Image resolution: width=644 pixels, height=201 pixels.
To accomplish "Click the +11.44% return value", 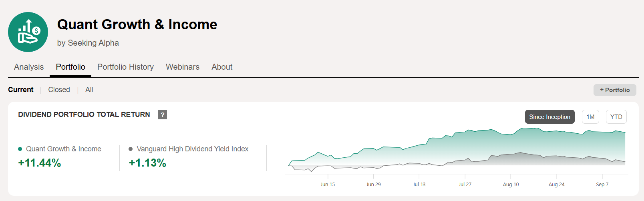I will (40, 163).
